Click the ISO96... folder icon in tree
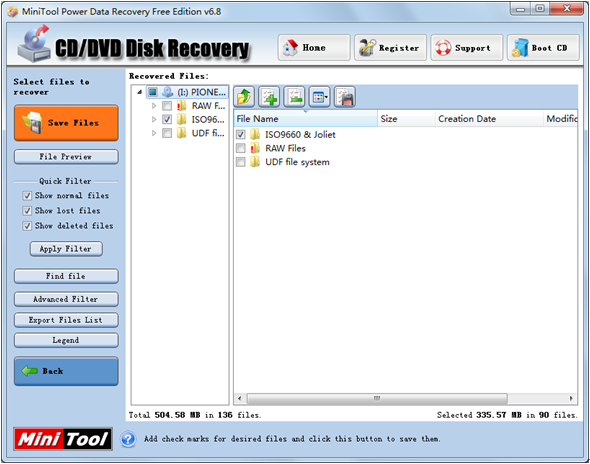 181,119
